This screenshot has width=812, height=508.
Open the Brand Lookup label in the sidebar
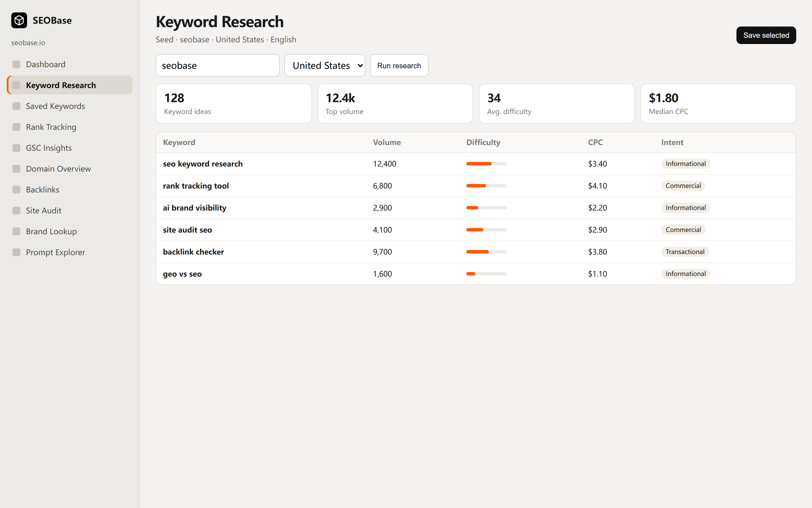(x=51, y=231)
